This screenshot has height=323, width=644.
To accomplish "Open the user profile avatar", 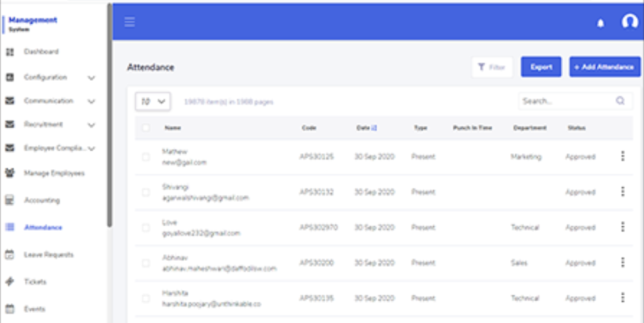I will pos(630,22).
